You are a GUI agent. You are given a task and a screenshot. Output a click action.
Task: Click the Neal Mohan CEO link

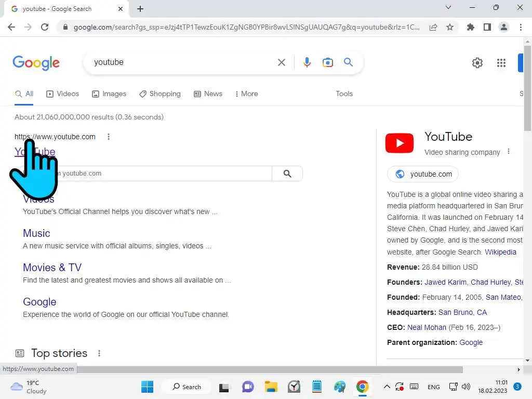[x=427, y=327]
